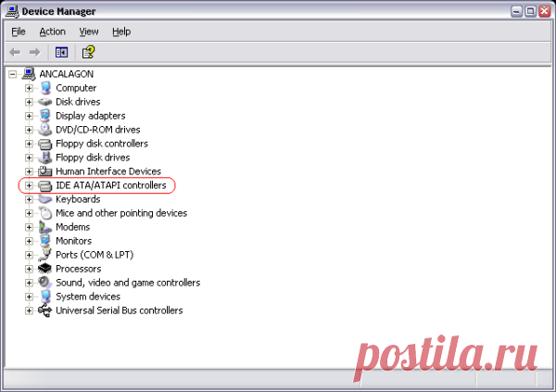Click the IDE ATA/ATAPI controllers icon
This screenshot has height=392, width=556.
point(45,185)
